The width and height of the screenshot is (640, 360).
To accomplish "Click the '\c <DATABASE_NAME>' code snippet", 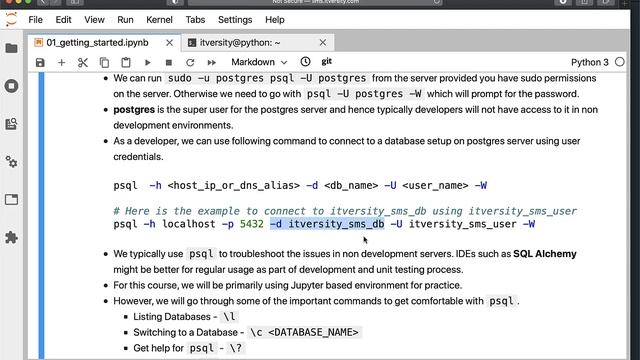I will (304, 332).
